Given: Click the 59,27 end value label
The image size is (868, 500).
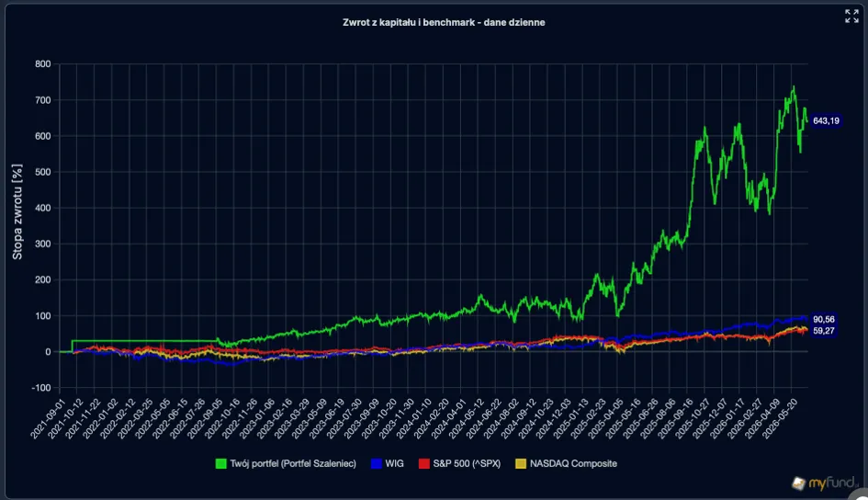Looking at the screenshot, I should coord(824,331).
